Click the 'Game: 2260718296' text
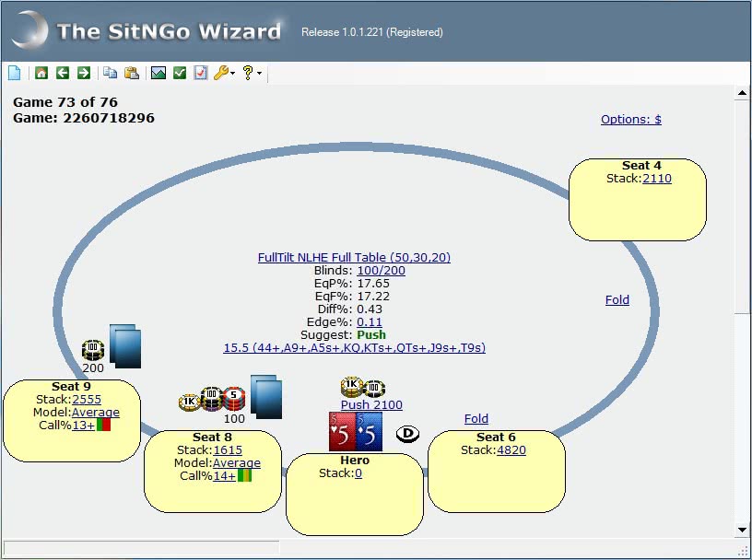 84,118
